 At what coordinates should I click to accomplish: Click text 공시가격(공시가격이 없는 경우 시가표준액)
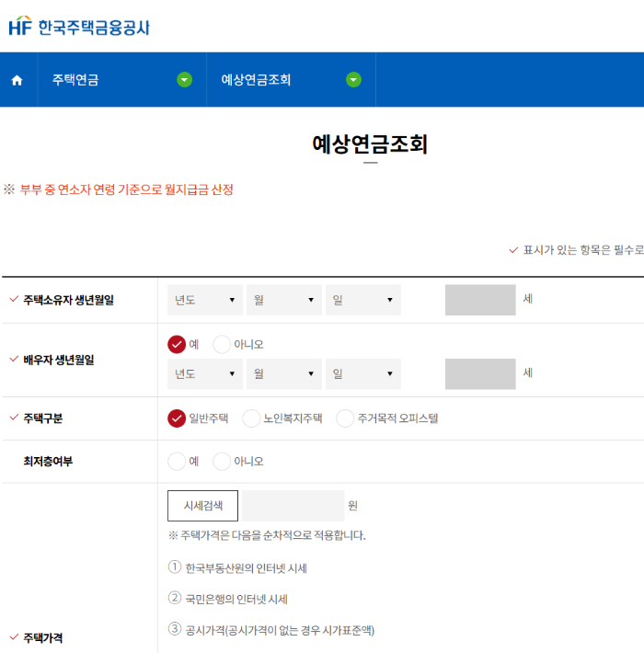(280, 630)
